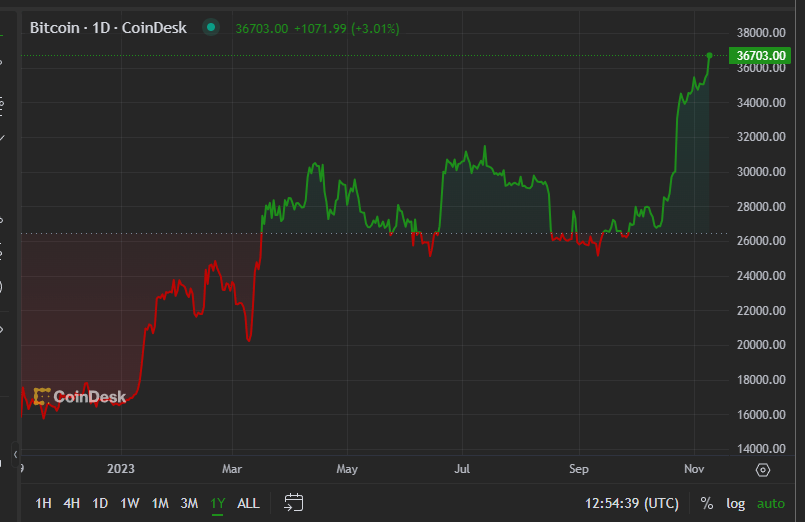Click the latest price point dot
This screenshot has width=805, height=522.
(x=710, y=55)
